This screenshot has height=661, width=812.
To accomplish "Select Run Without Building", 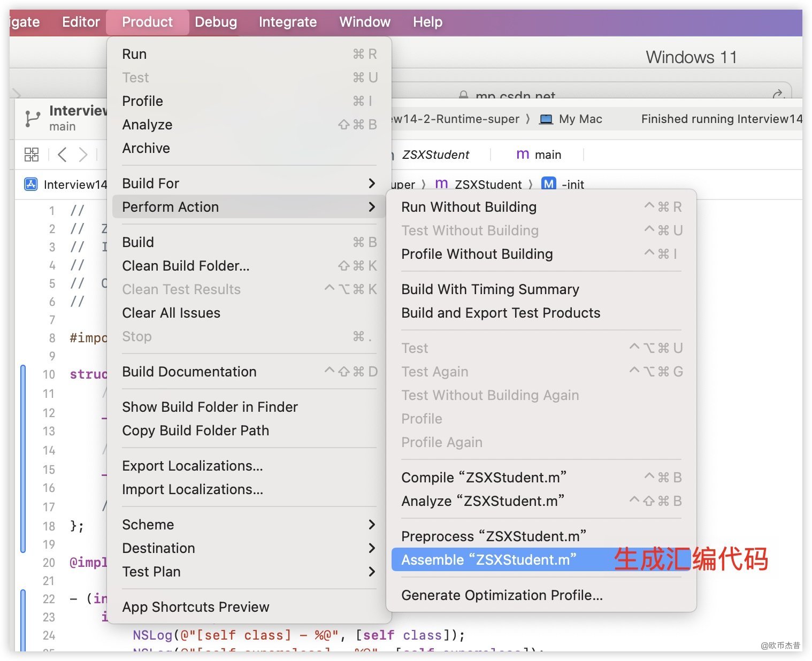I will [469, 207].
